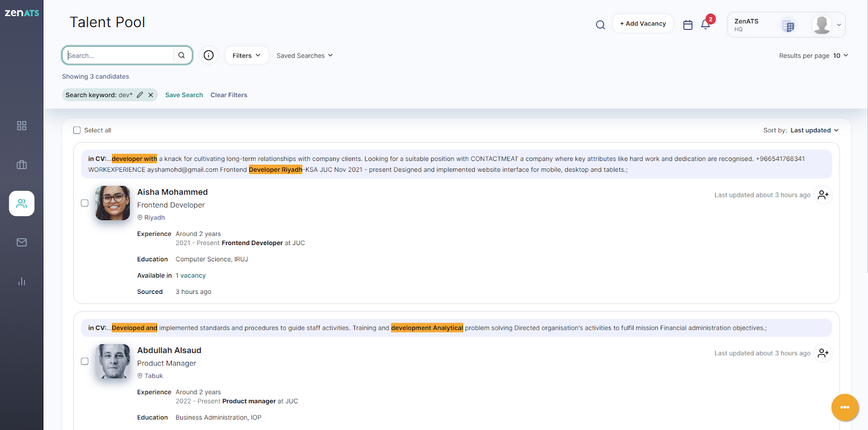
Task: Open the mail envelope icon in sidebar
Action: (x=22, y=242)
